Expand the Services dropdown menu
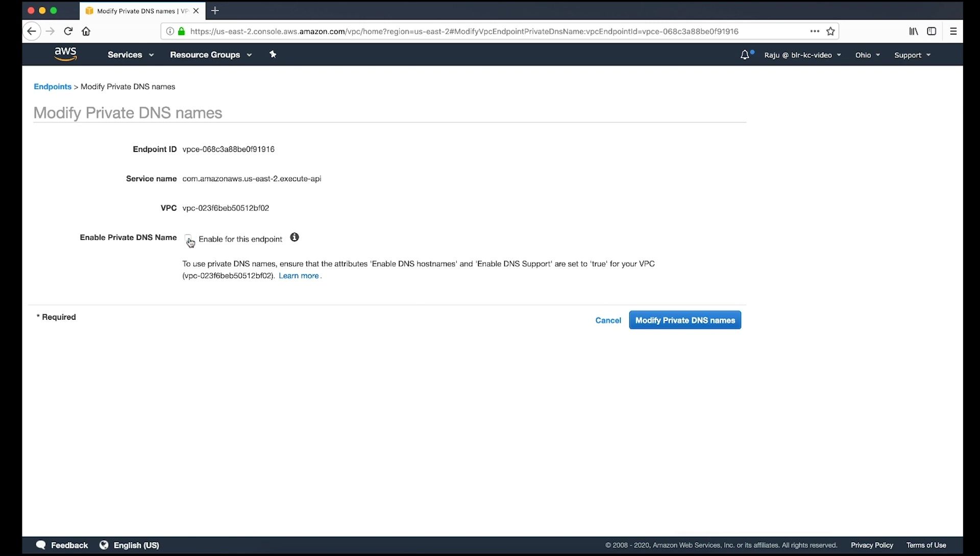 coord(131,55)
